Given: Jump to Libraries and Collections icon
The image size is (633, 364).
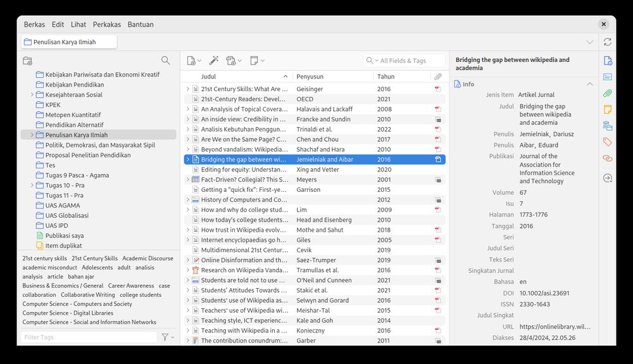Looking at the screenshot, I should pos(608,125).
